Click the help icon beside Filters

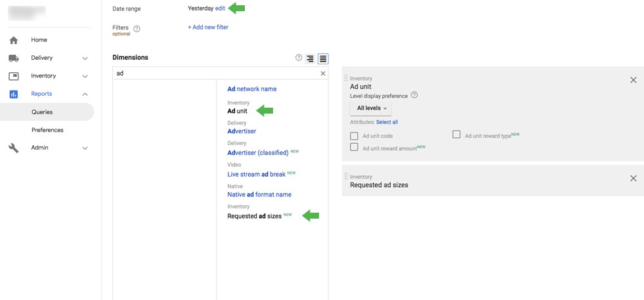point(137,29)
